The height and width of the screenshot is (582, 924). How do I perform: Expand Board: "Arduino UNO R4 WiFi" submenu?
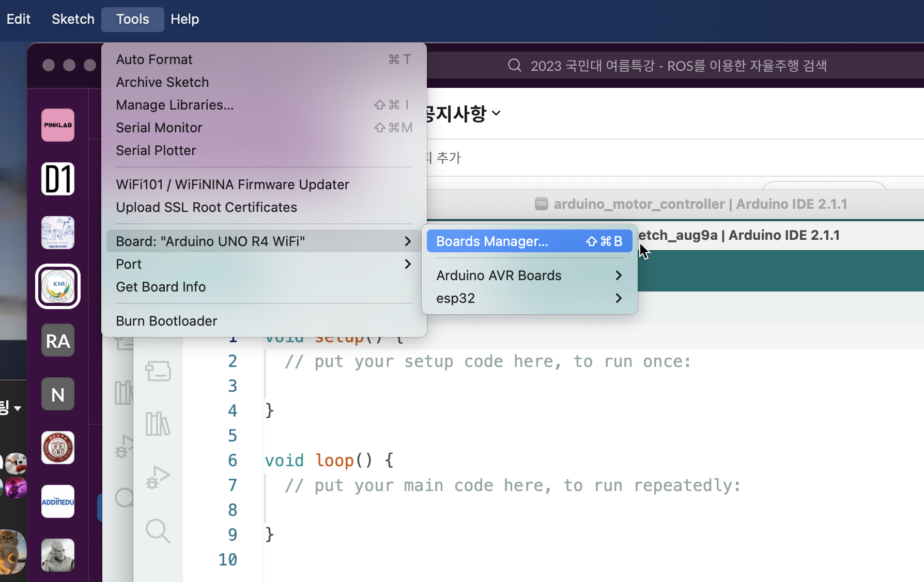click(264, 241)
